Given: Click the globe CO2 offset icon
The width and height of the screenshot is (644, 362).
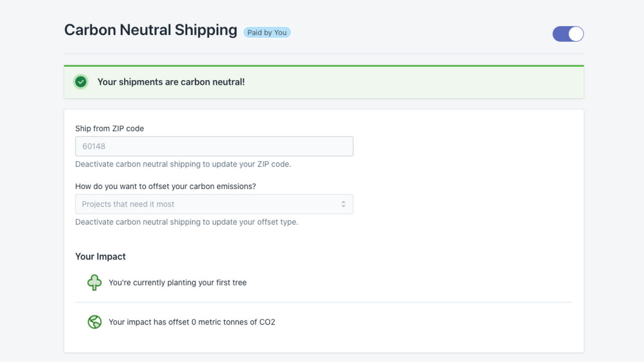Looking at the screenshot, I should point(95,322).
